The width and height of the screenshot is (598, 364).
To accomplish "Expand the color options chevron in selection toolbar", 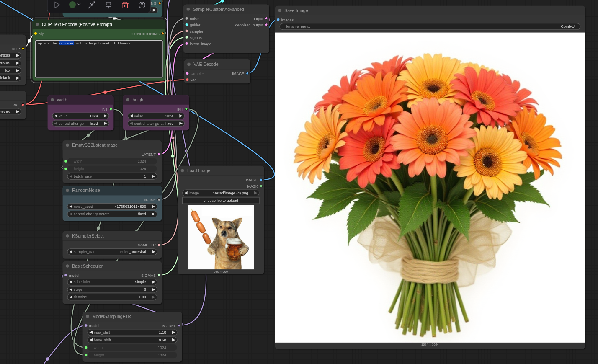I will (x=79, y=5).
